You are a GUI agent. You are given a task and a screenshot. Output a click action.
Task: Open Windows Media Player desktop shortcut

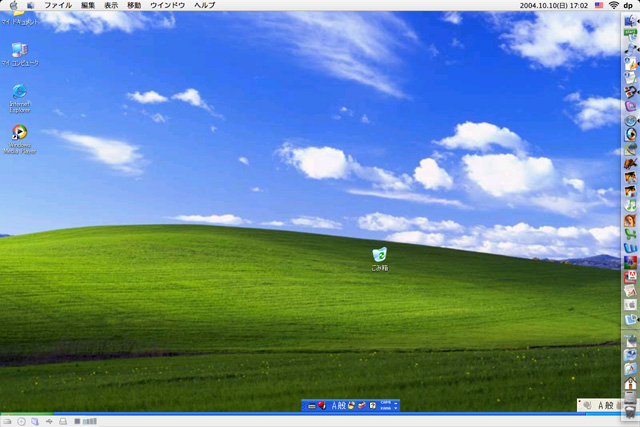(x=19, y=134)
